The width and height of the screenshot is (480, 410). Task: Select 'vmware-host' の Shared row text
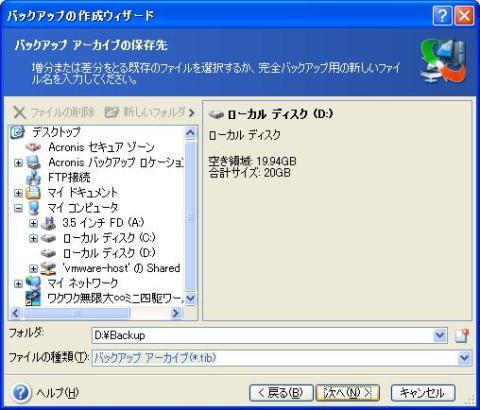pyautogui.click(x=121, y=268)
